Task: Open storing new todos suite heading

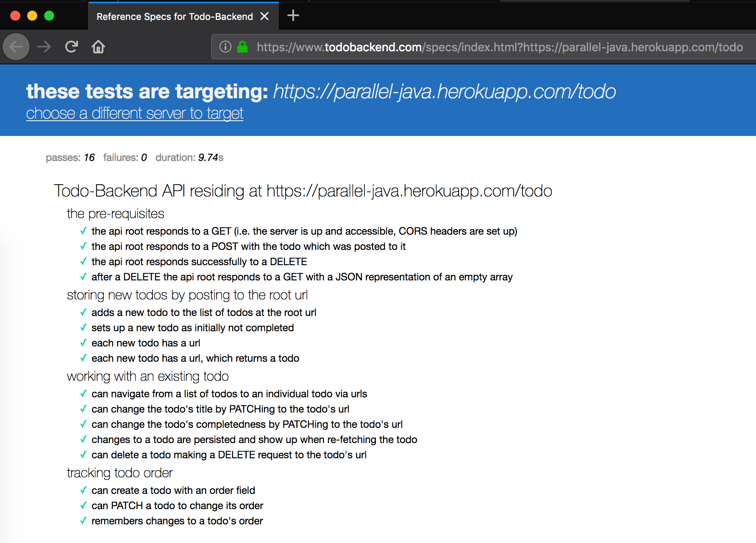Action: [187, 295]
